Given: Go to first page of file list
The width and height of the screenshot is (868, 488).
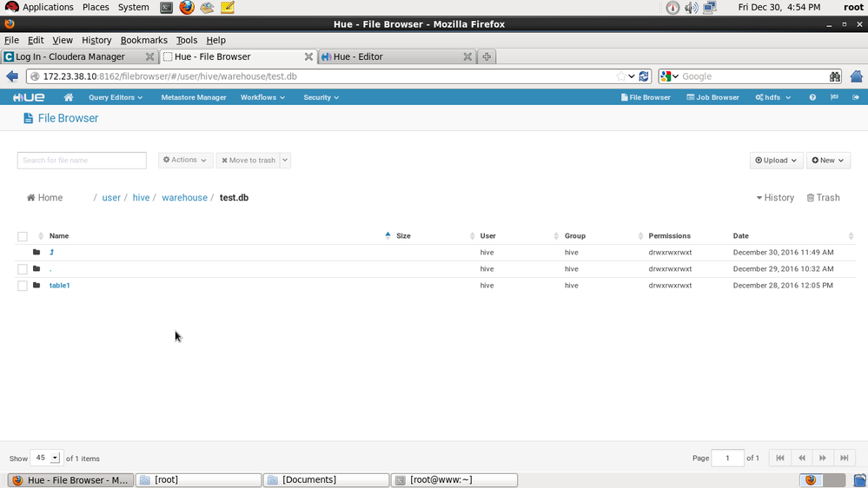Looking at the screenshot, I should [780, 458].
